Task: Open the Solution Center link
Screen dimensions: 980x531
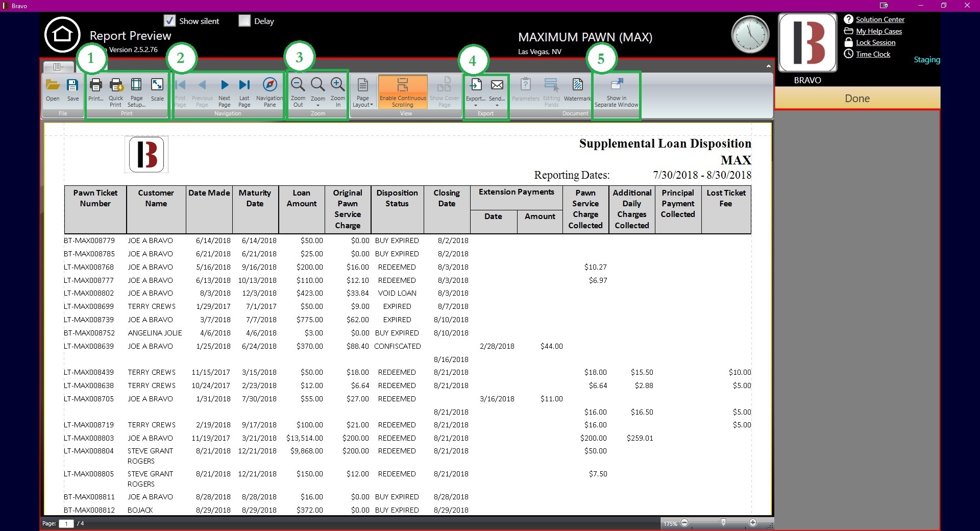Action: (x=880, y=19)
